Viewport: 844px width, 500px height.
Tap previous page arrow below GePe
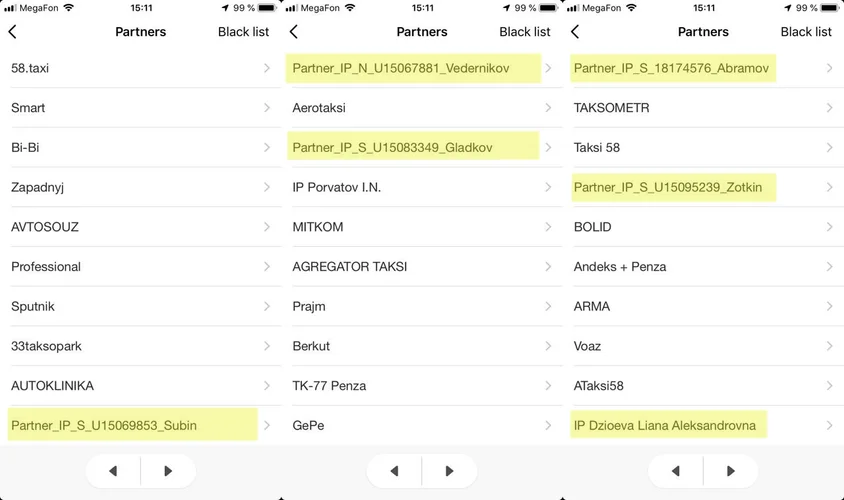(x=395, y=471)
